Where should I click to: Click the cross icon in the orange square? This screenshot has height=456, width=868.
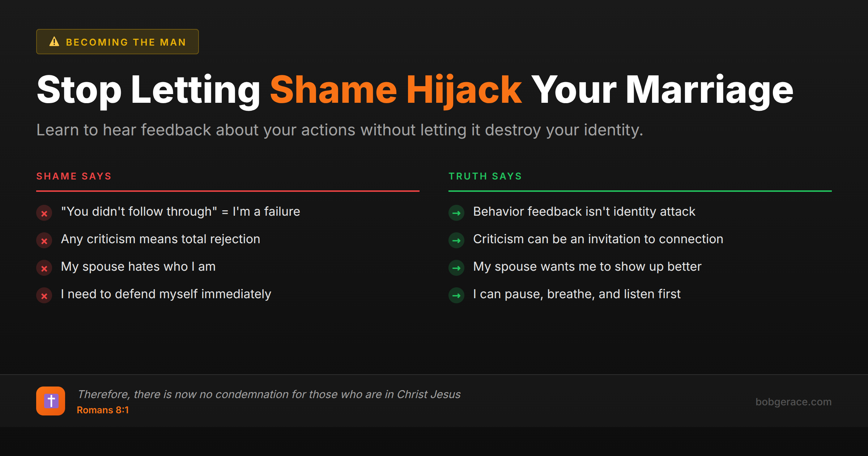pyautogui.click(x=51, y=401)
